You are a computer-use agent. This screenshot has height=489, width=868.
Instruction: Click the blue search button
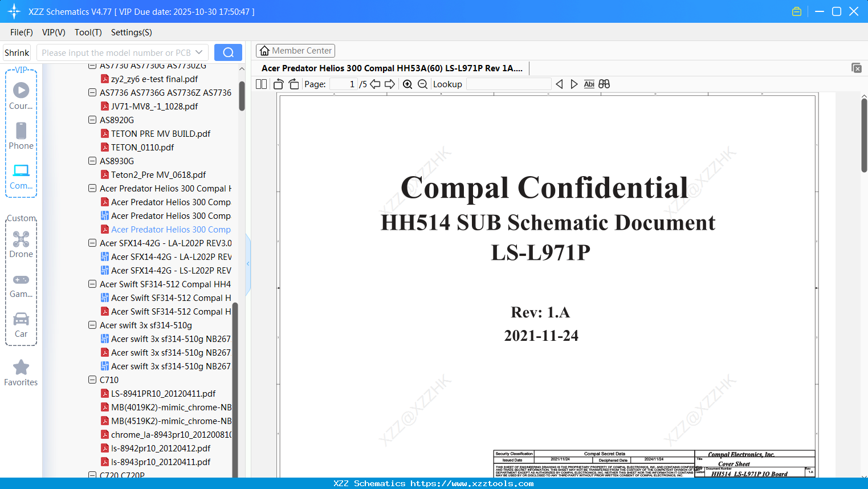[x=228, y=52]
